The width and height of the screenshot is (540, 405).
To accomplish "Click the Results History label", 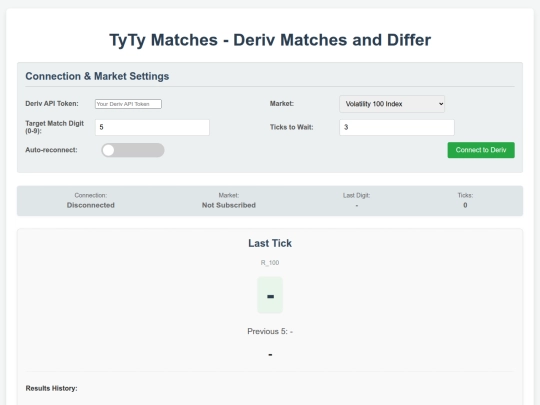I will pos(51,388).
